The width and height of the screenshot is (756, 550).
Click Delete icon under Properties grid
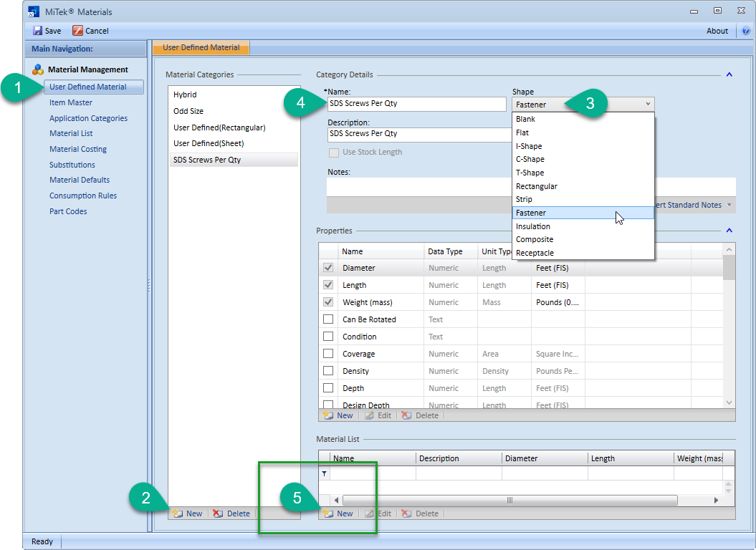click(x=406, y=415)
